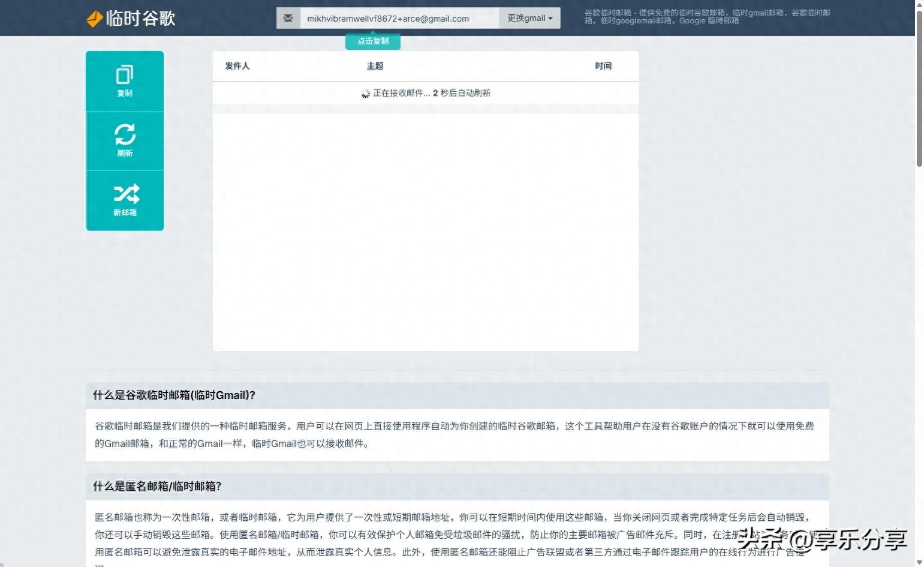The height and width of the screenshot is (567, 924).
Task: Click the caret arrow on 更换gmail button
Action: (x=549, y=18)
